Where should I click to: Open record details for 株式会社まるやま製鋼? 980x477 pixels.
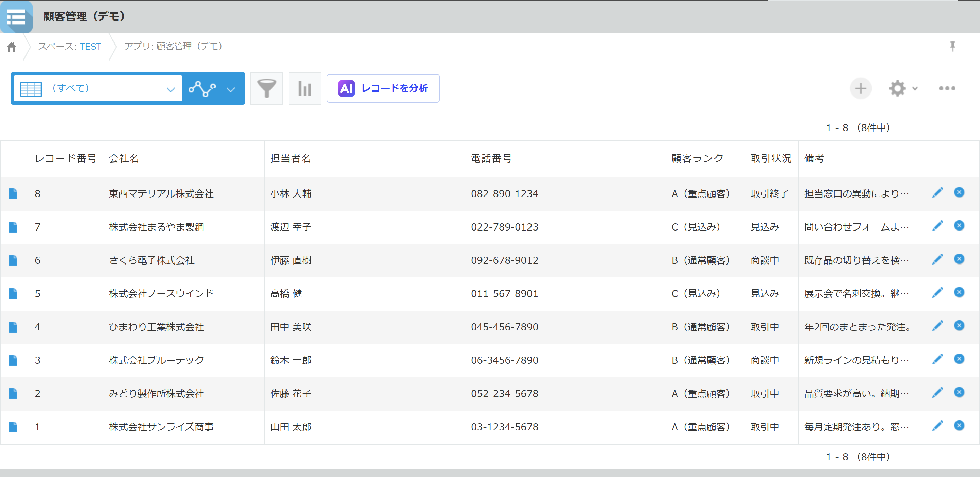(x=13, y=227)
